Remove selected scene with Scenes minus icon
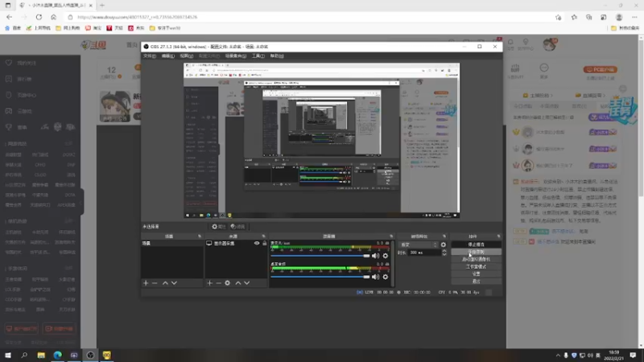The width and height of the screenshot is (644, 362). [x=155, y=283]
